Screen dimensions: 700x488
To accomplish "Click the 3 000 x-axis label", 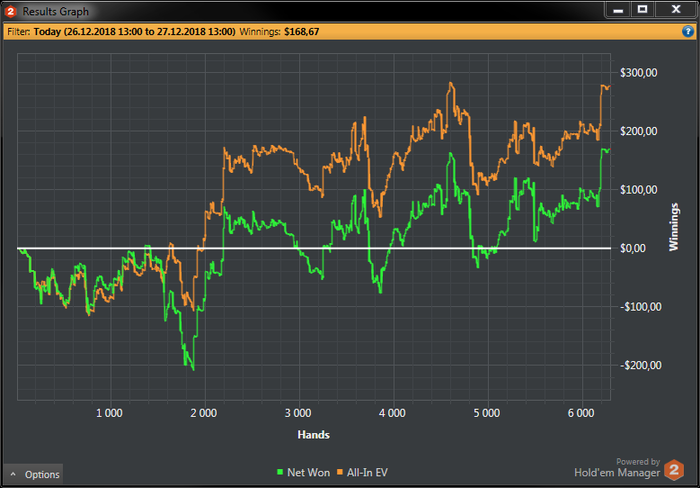I will 298,413.
